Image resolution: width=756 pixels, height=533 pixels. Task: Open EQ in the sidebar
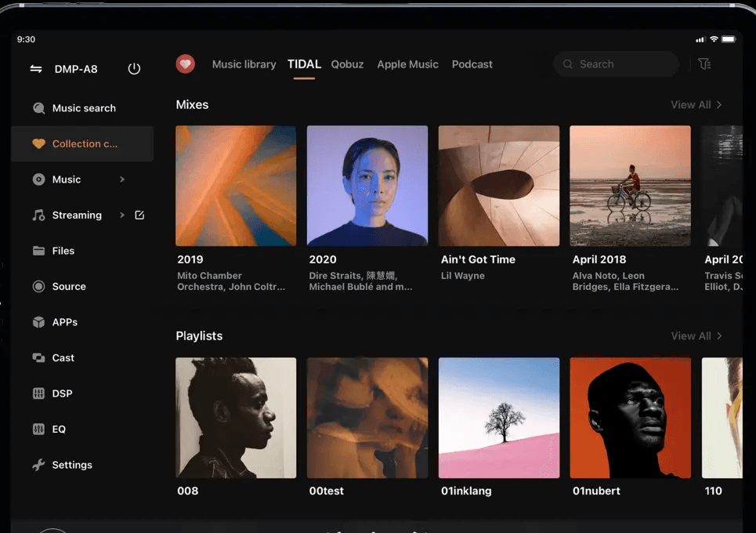point(82,430)
